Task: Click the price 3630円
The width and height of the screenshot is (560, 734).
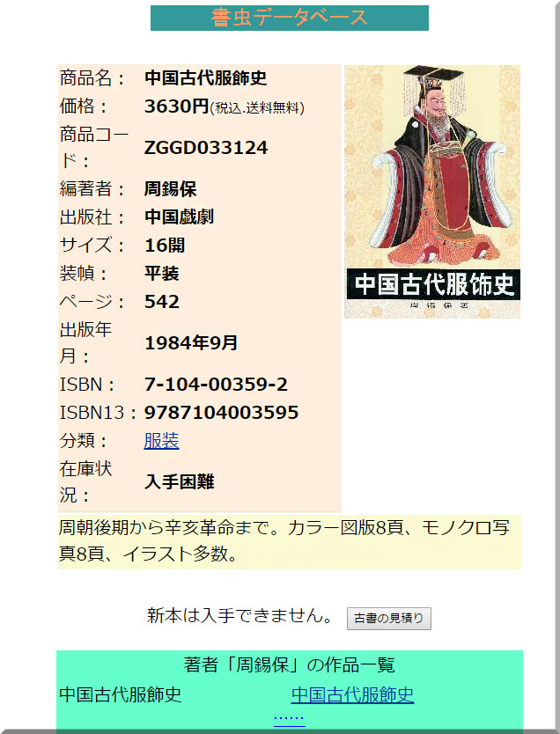Action: (176, 106)
